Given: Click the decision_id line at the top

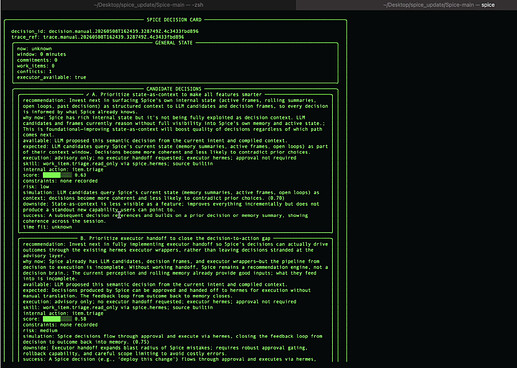Looking at the screenshot, I should click(x=105, y=31).
